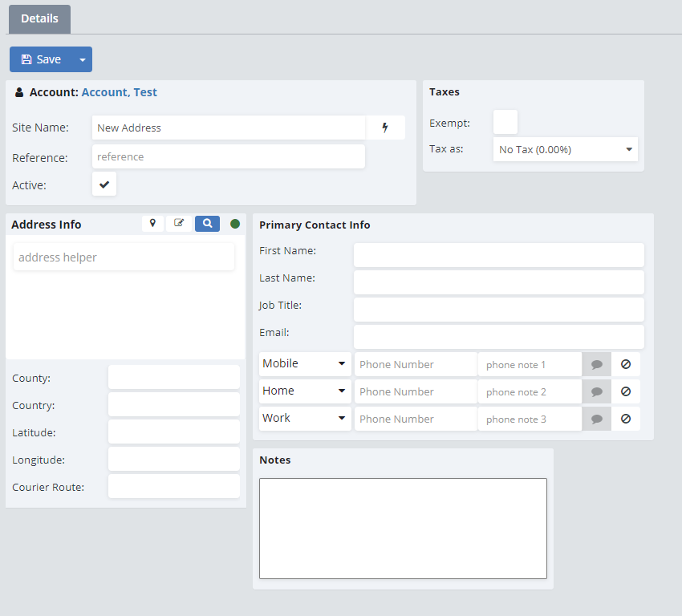Screen dimensions: 682x616
Task: Click the comment icon for phone note 3
Action: (x=596, y=419)
